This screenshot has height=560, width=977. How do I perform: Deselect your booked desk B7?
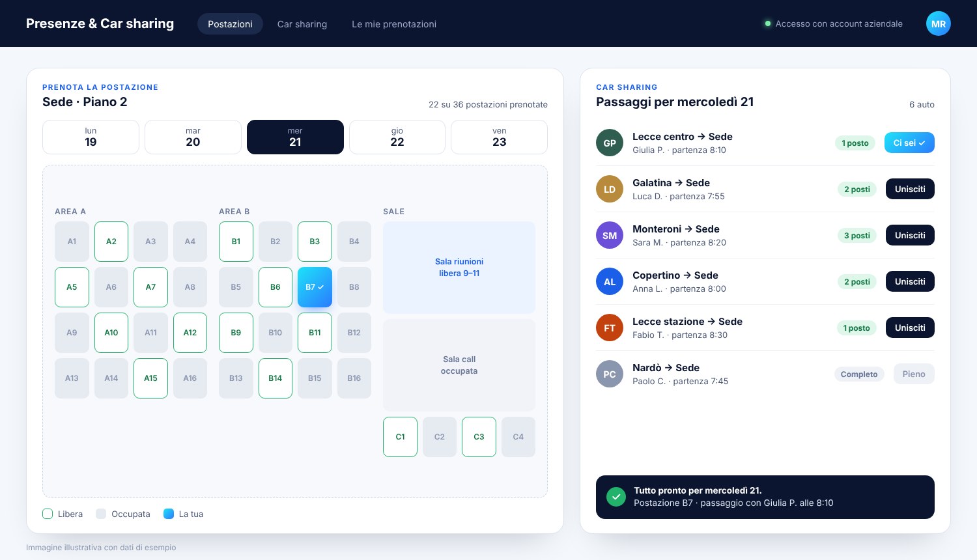tap(315, 287)
